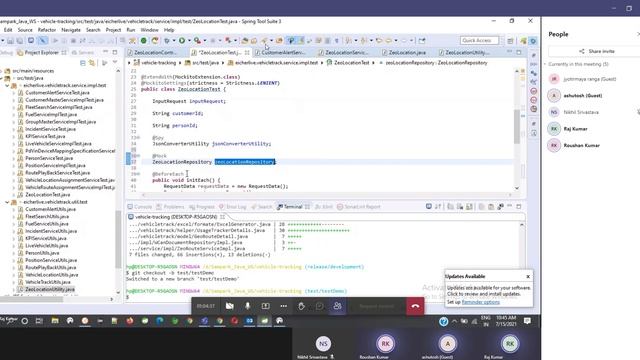Open the Window menu
The height and width of the screenshot is (360, 640).
click(x=149, y=30)
